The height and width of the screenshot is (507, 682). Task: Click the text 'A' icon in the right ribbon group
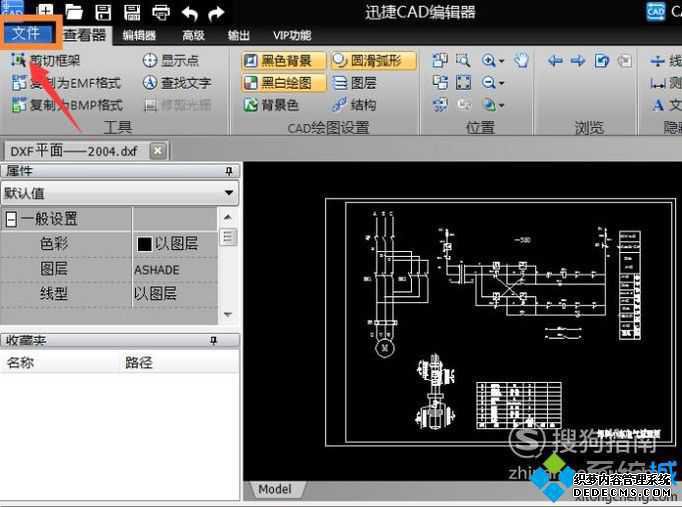tap(658, 105)
